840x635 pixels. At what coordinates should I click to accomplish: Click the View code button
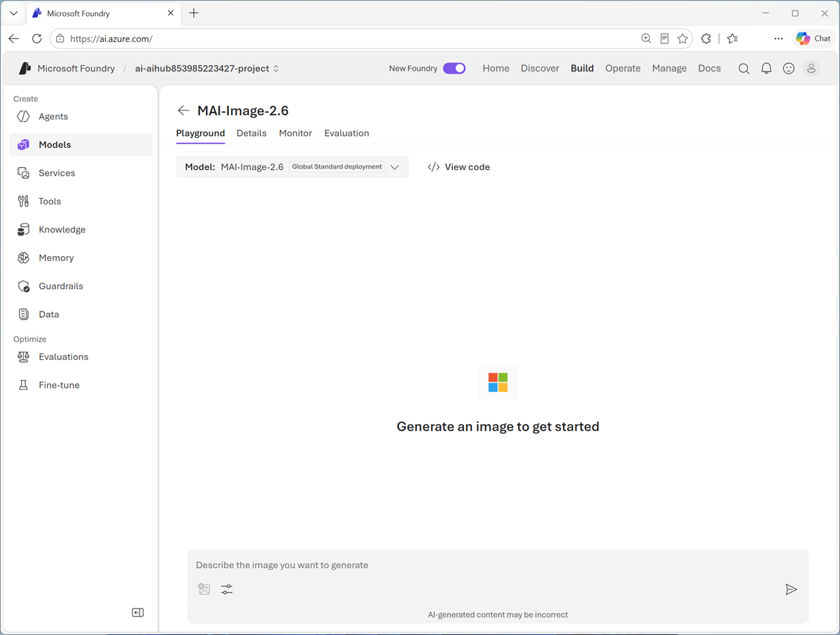458,167
